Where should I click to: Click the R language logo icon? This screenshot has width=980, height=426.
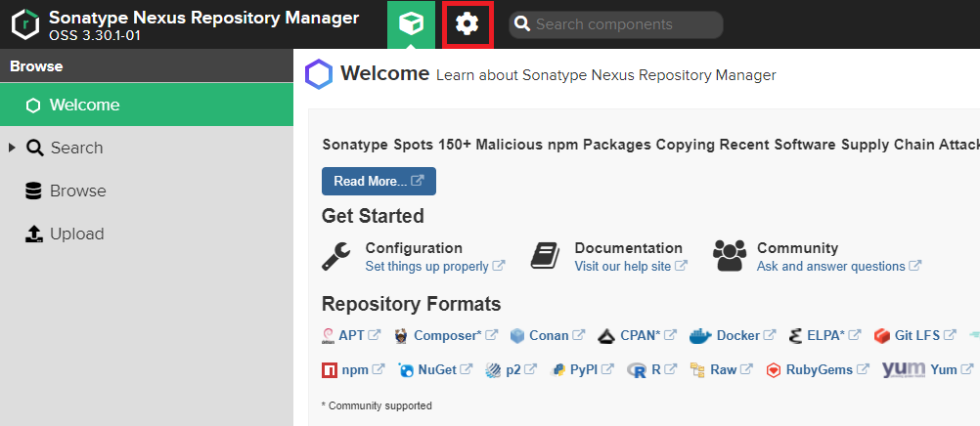(637, 370)
